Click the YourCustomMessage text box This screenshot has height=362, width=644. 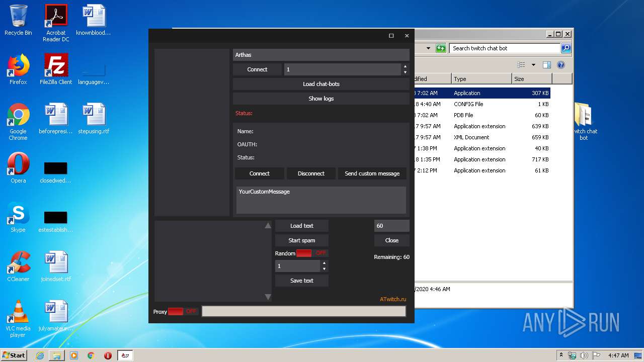coord(321,200)
